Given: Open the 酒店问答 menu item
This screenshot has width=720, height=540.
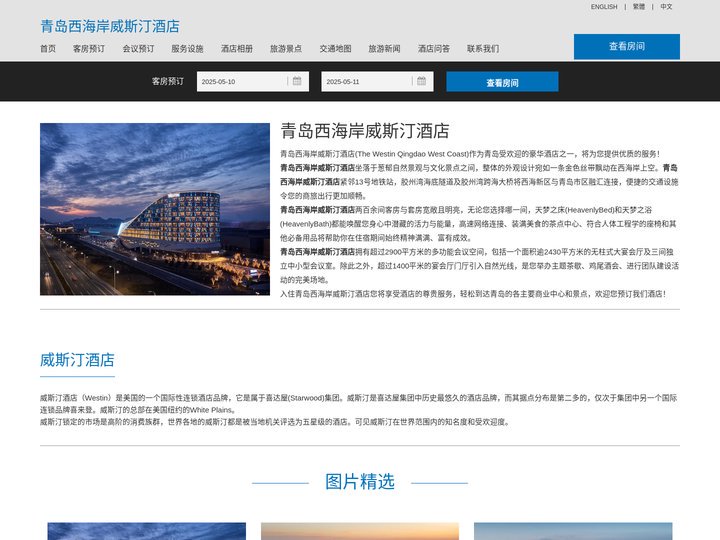Looking at the screenshot, I should pos(434,49).
